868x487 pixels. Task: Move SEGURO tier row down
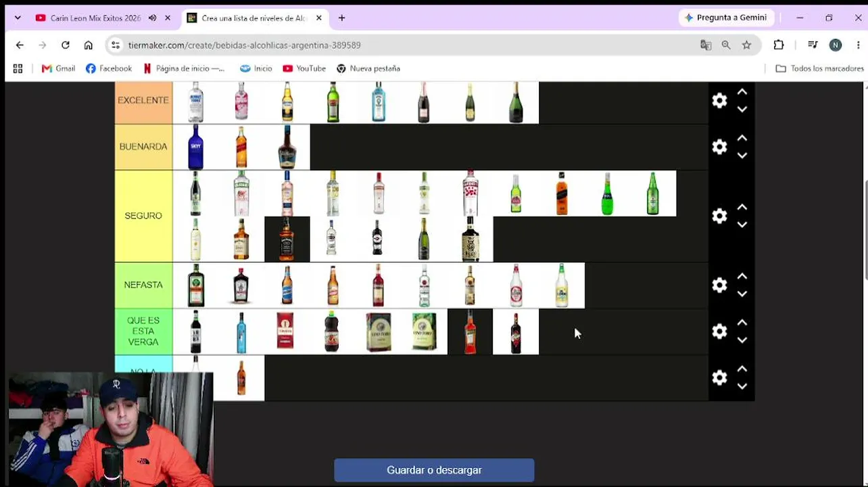742,225
